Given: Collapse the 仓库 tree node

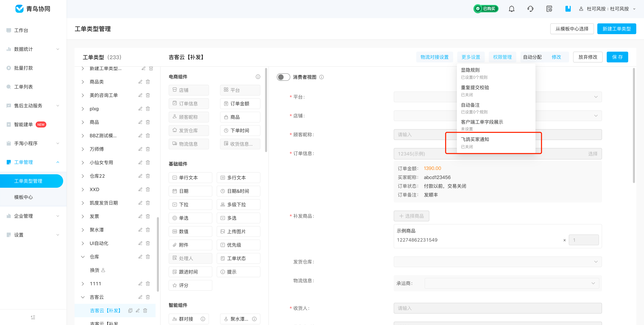Looking at the screenshot, I should click(x=83, y=257).
